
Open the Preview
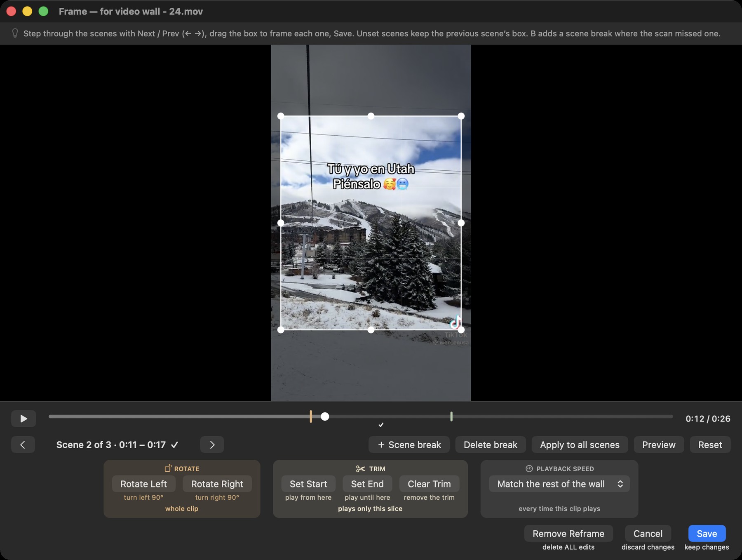pos(659,445)
